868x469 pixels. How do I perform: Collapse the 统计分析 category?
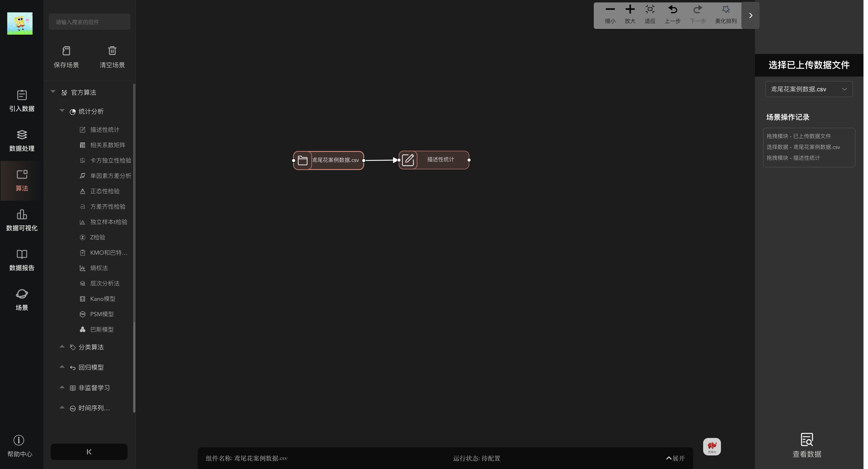pyautogui.click(x=62, y=111)
